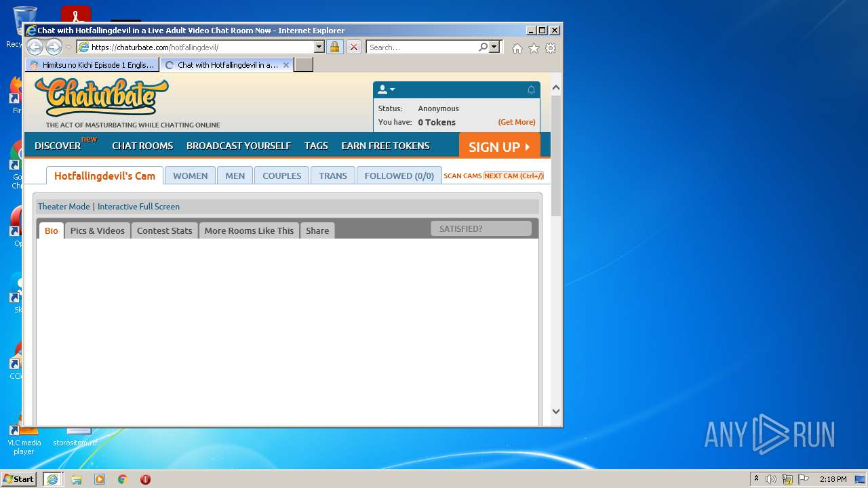Click the Interactive Full Screen link
The width and height of the screenshot is (868, 488).
pos(138,207)
